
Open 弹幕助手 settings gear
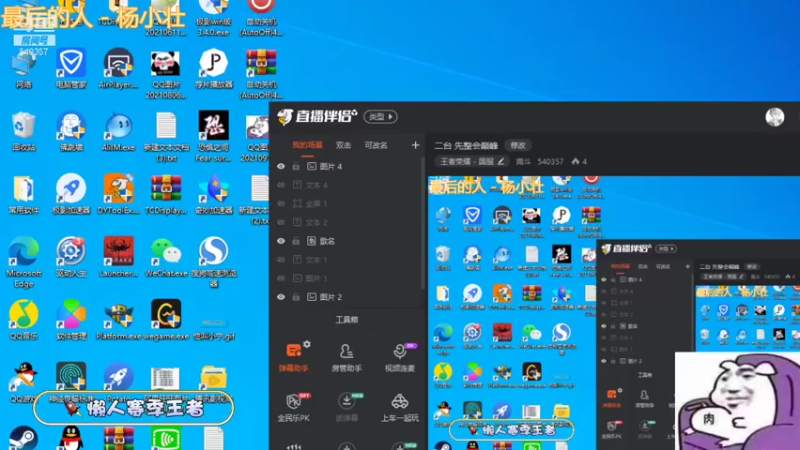[307, 344]
